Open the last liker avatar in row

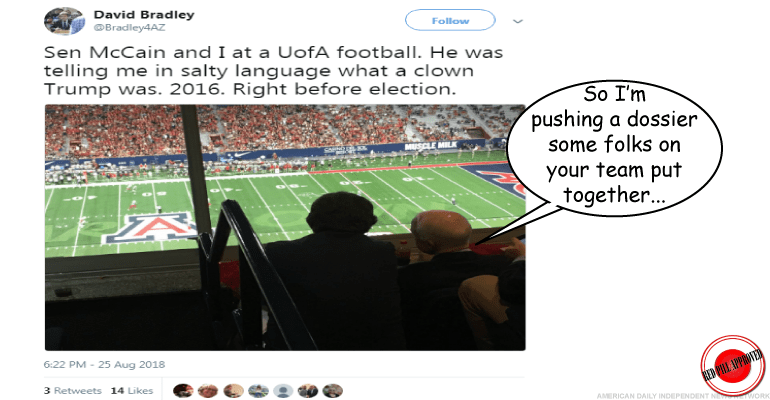click(x=332, y=391)
